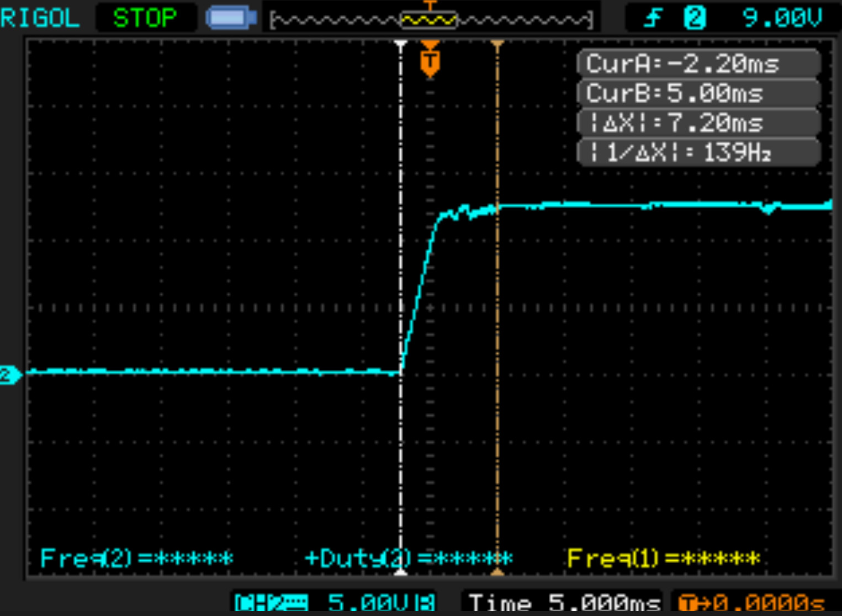Screen dimensions: 842x616
Task: Click the RIGOL logo
Action: (40, 18)
